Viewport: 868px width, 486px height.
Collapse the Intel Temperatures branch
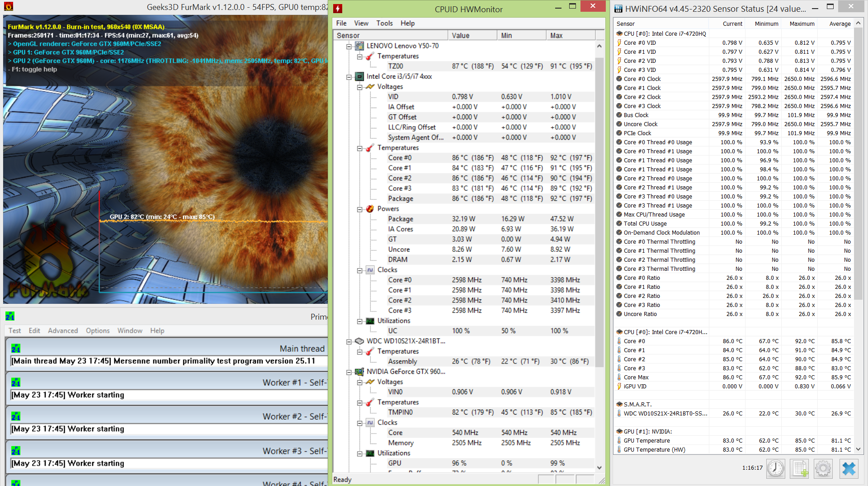(x=360, y=148)
